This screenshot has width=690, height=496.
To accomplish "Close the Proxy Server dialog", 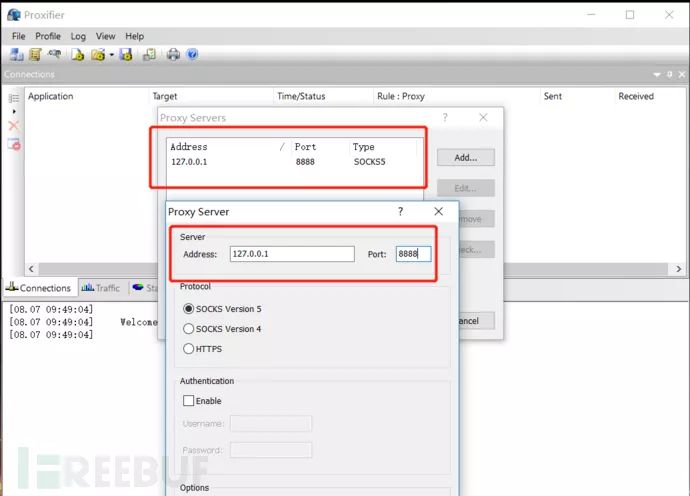I will 439,212.
